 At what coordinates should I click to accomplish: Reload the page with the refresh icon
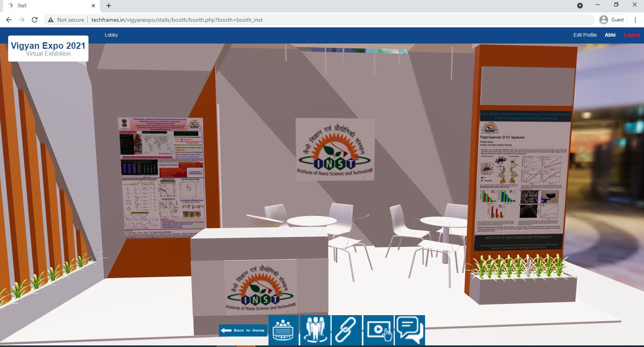pos(35,20)
